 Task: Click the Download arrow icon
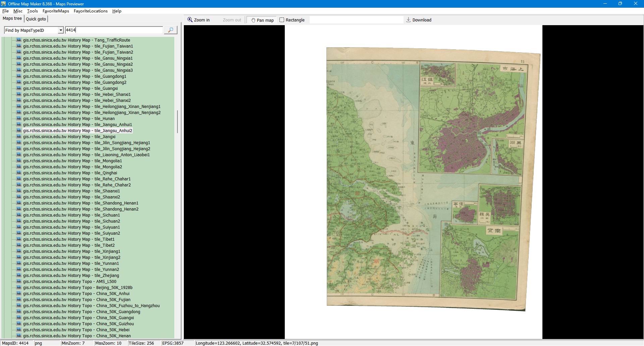tap(408, 20)
